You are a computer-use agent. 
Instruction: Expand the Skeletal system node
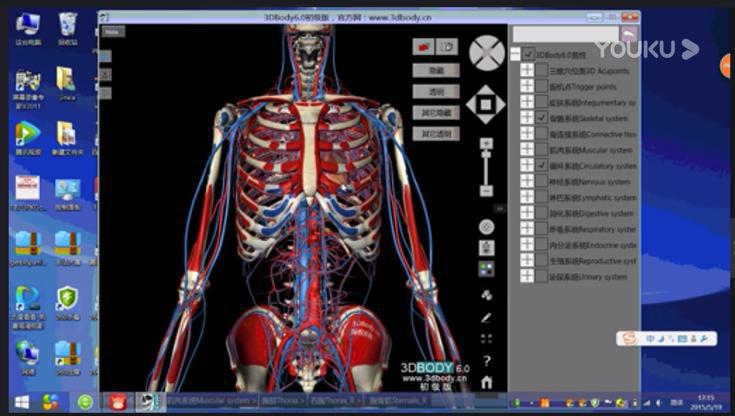(x=527, y=118)
